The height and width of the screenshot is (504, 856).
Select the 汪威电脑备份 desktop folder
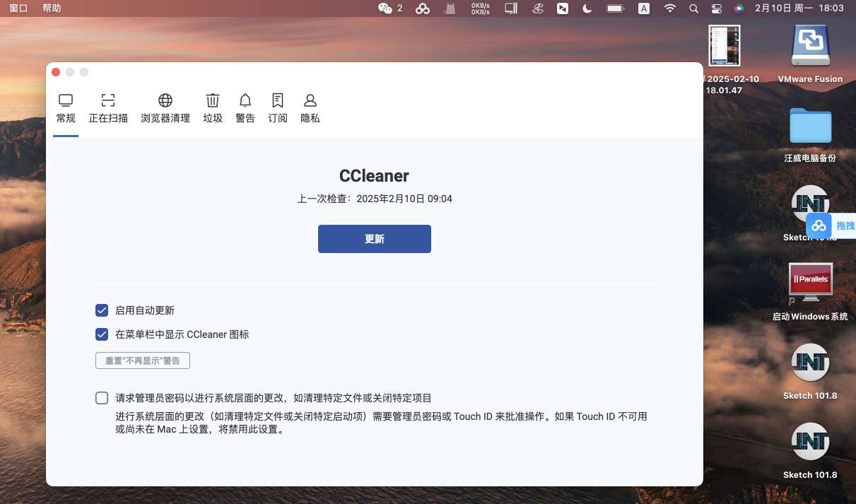coord(810,127)
